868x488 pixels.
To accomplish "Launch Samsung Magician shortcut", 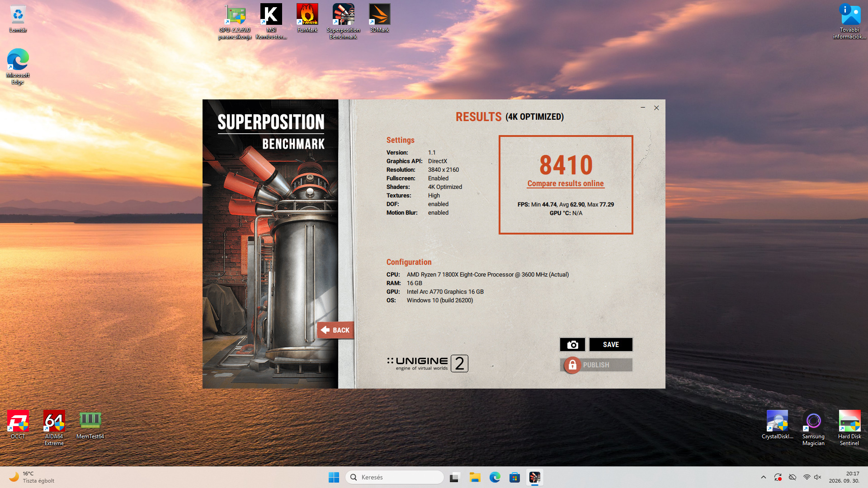I will (x=813, y=428).
